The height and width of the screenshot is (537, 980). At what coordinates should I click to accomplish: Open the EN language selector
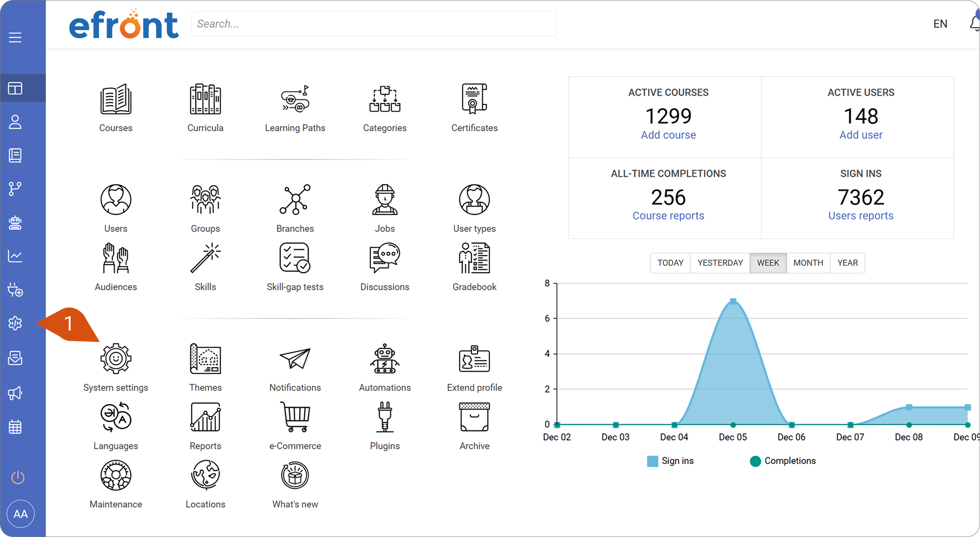(x=940, y=24)
